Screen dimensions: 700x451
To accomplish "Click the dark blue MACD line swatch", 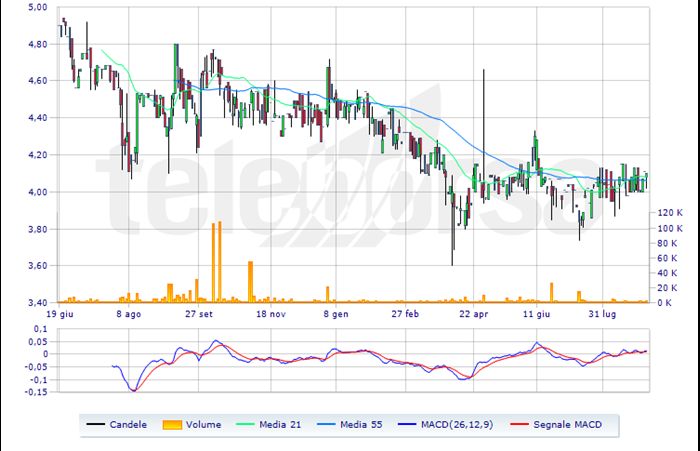I will [407, 424].
